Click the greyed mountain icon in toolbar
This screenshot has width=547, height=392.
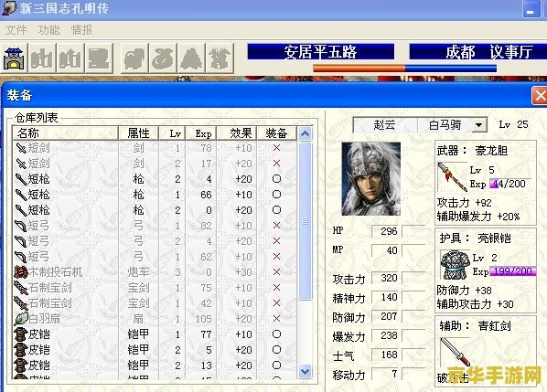point(191,58)
